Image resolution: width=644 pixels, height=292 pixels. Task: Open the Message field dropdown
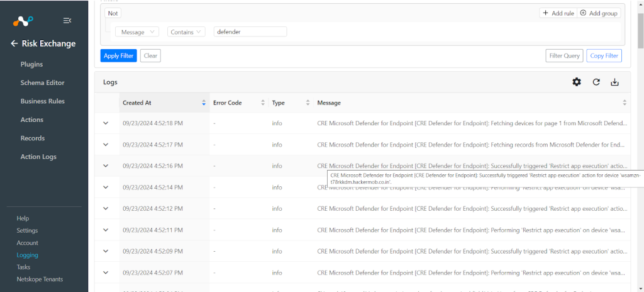137,31
